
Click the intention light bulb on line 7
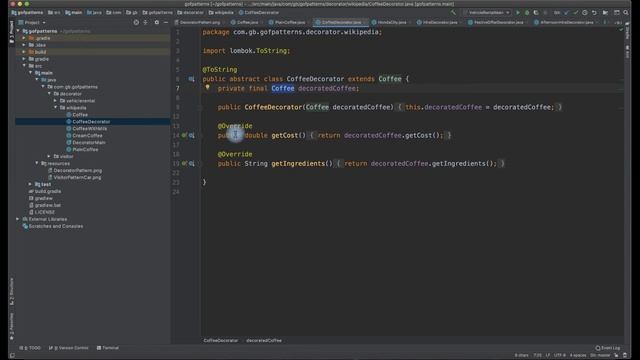click(x=207, y=87)
